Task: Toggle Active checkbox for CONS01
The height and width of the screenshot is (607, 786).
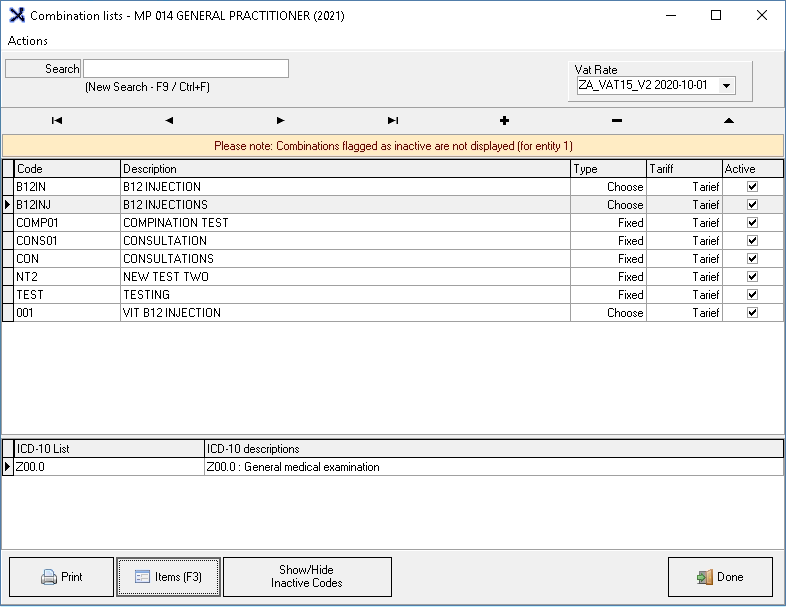Action: [x=752, y=241]
